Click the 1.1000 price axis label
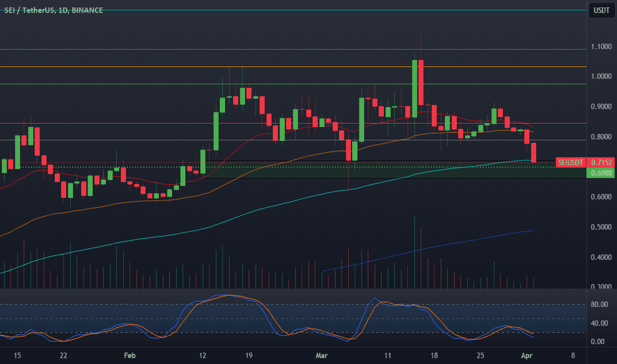617x364 pixels. [601, 47]
